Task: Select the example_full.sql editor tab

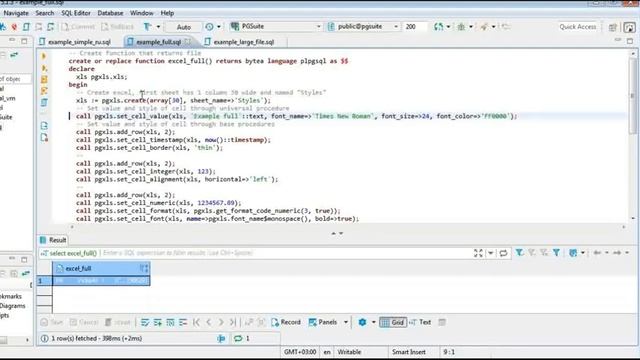Action: [158, 42]
